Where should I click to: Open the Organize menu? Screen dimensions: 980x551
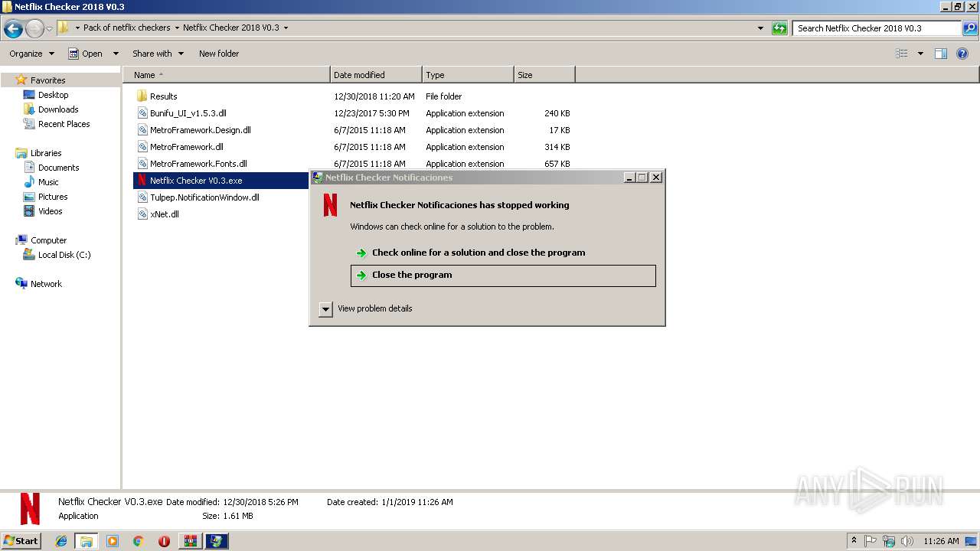click(x=31, y=54)
